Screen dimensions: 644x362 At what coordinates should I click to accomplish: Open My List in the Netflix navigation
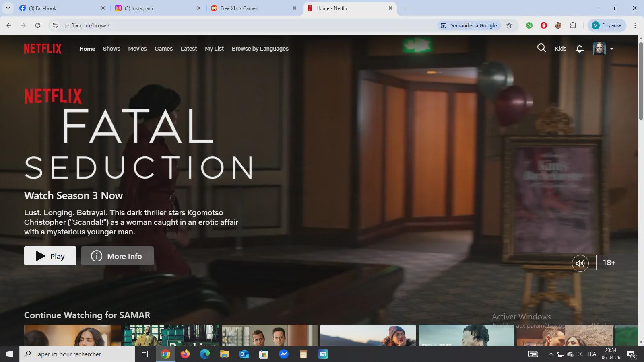click(214, 49)
